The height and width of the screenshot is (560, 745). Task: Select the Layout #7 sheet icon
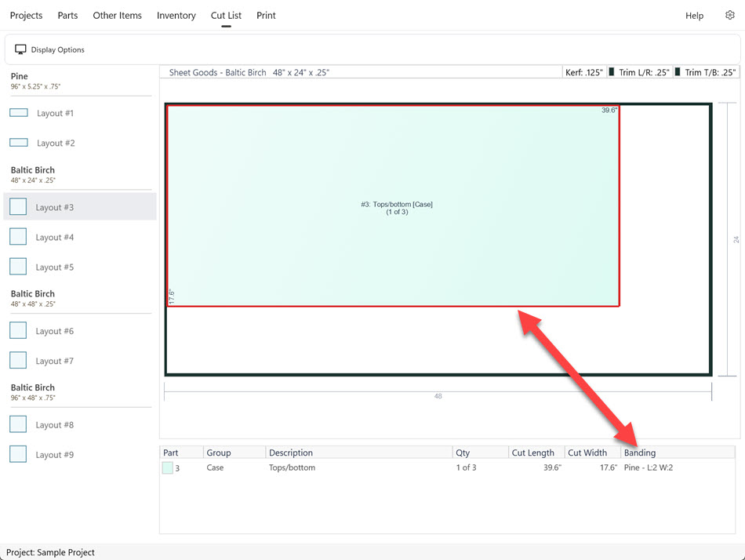(x=18, y=360)
